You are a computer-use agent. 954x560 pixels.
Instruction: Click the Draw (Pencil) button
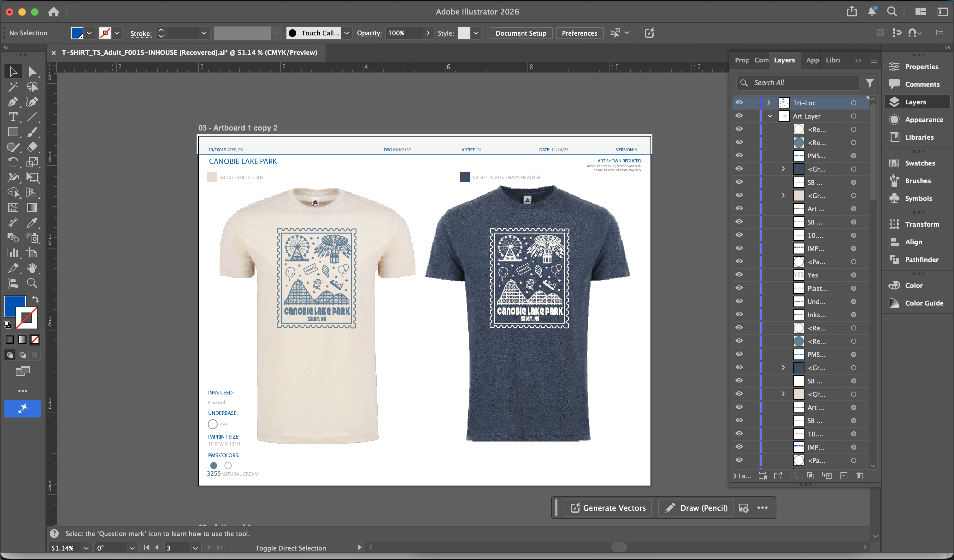696,508
